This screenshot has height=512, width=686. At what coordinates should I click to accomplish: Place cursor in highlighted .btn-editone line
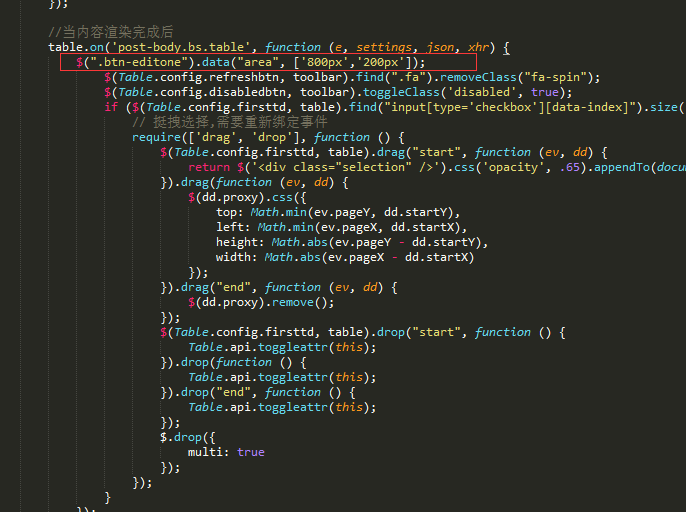268,62
